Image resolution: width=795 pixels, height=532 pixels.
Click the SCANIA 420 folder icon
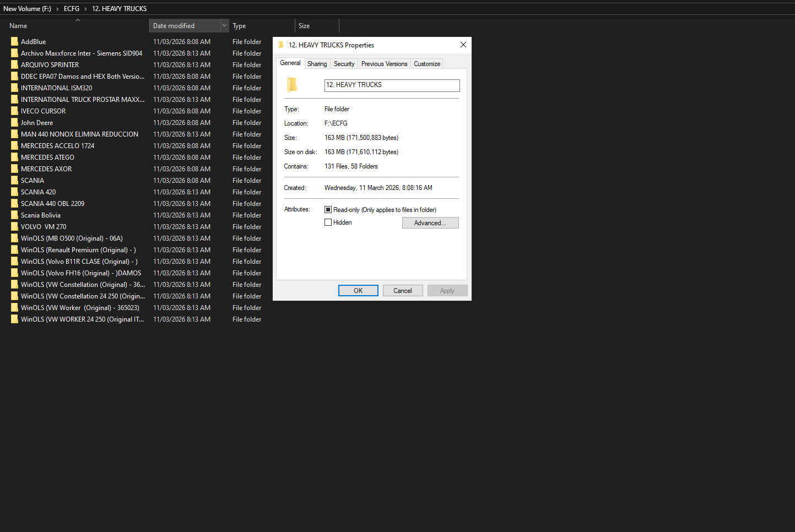(x=14, y=192)
